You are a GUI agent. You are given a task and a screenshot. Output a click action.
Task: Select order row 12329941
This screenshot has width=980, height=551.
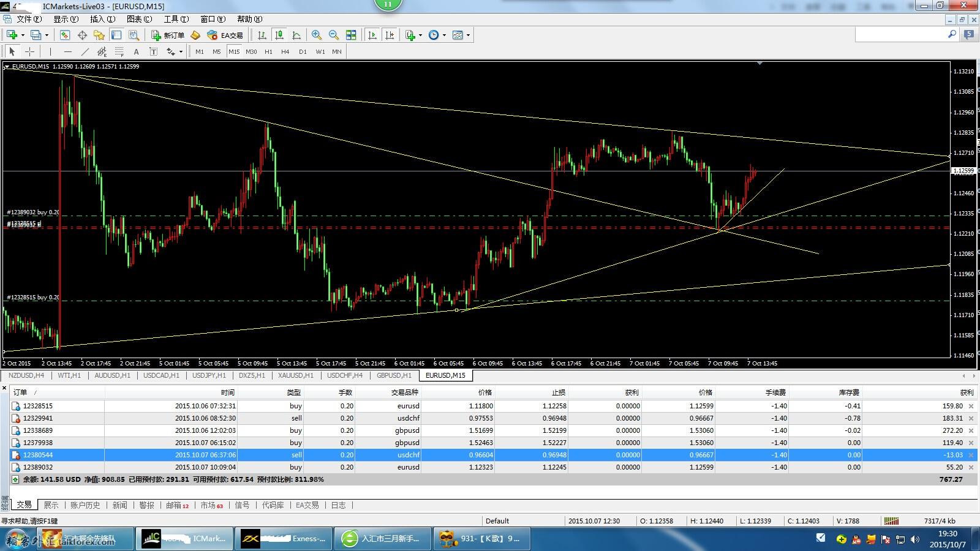click(x=494, y=418)
